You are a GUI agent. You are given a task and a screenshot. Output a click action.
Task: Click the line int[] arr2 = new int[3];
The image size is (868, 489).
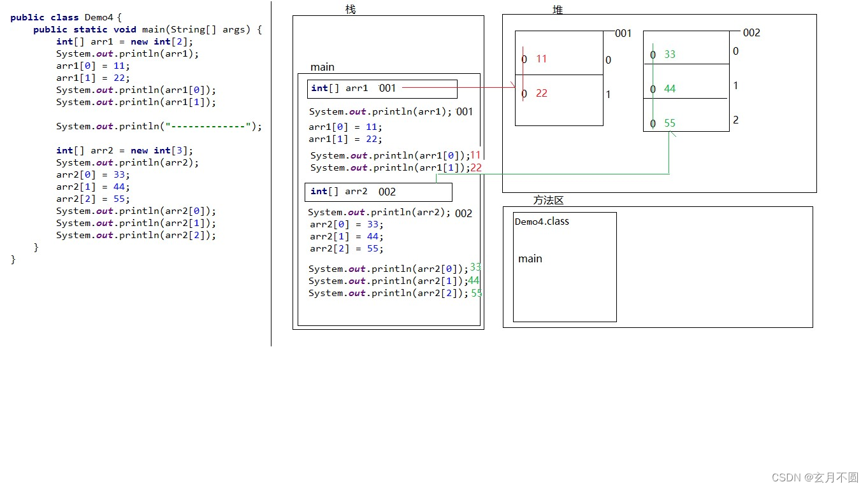pyautogui.click(x=124, y=150)
